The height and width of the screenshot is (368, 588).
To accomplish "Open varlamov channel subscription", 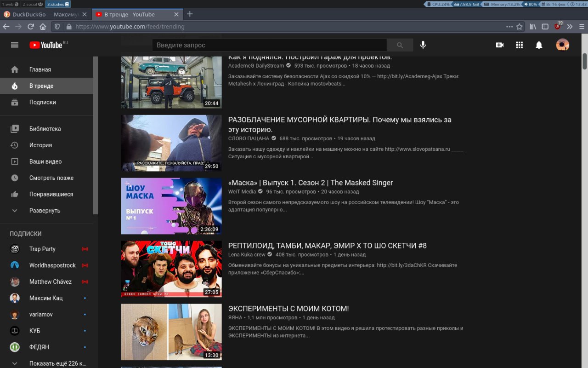I will pyautogui.click(x=46, y=315).
